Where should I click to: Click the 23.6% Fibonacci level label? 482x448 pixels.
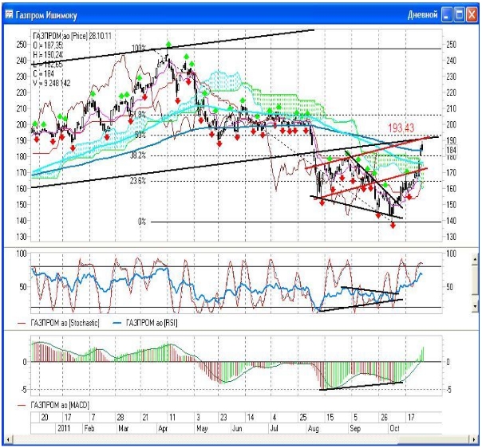(x=138, y=181)
